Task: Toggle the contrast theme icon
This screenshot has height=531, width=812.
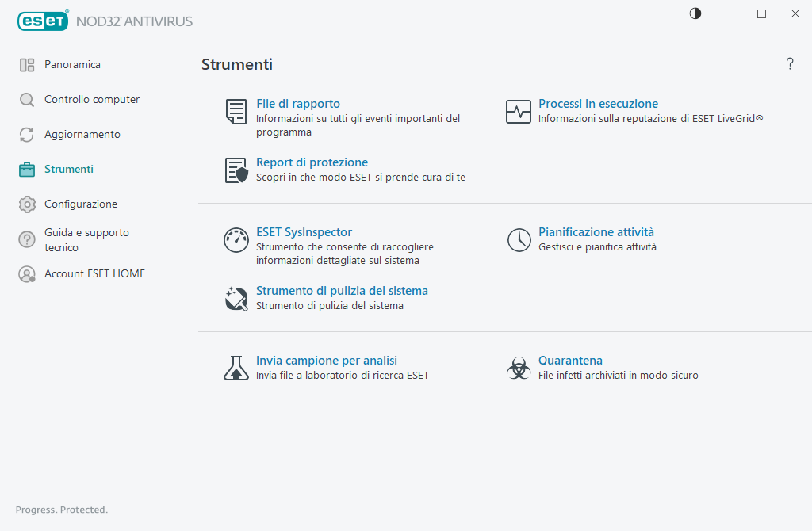Action: pyautogui.click(x=695, y=13)
